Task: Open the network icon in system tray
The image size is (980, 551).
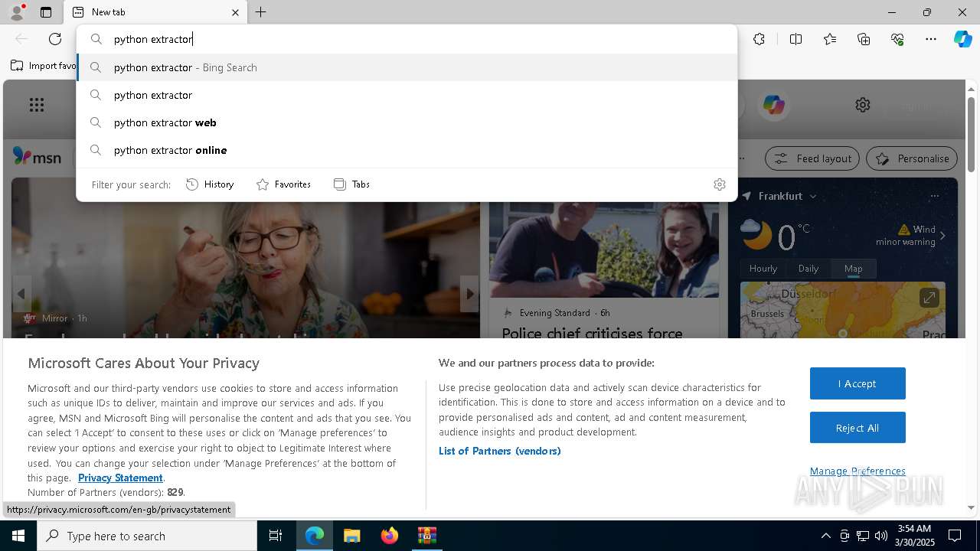Action: (x=862, y=536)
